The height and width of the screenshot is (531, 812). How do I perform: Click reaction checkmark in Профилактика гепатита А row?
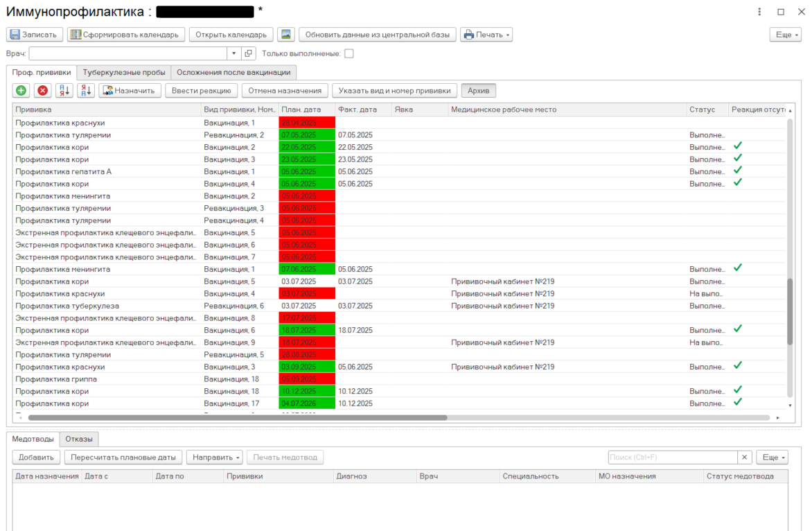[738, 171]
